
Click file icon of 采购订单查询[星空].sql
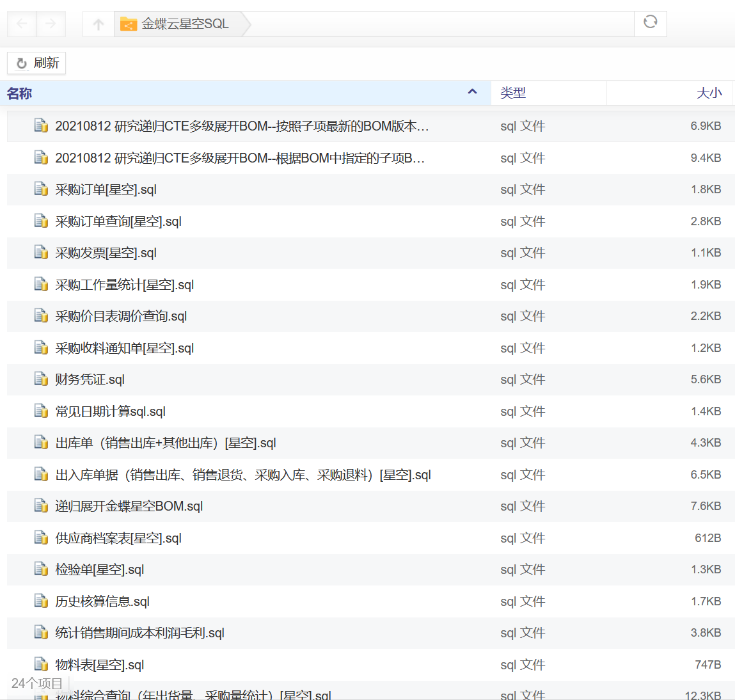41,221
